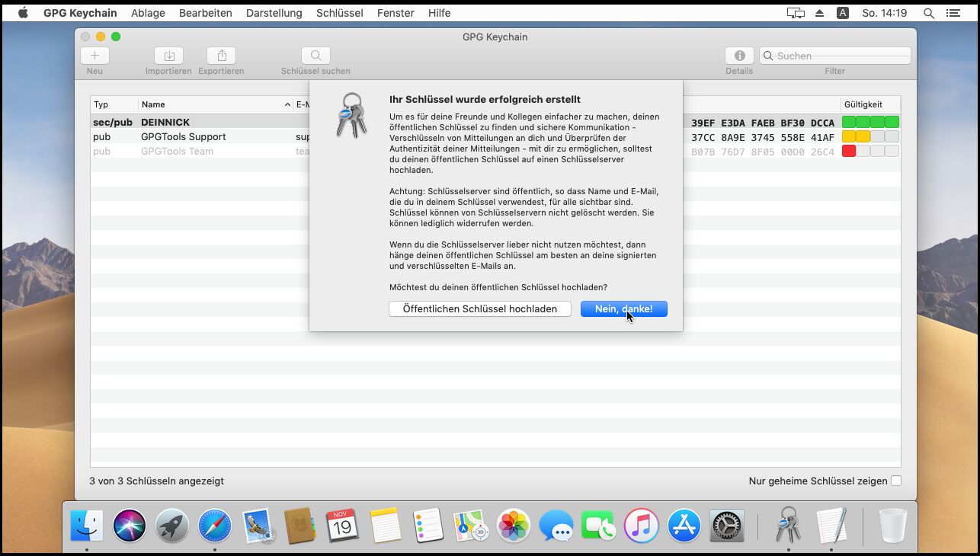Click the Exportieren toolbar icon
The width and height of the screenshot is (980, 556).
[221, 56]
